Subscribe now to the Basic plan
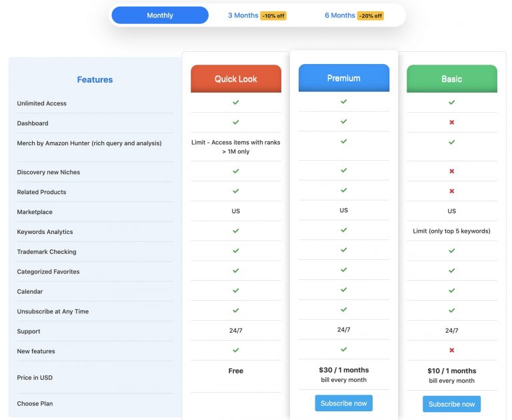 pos(451,404)
